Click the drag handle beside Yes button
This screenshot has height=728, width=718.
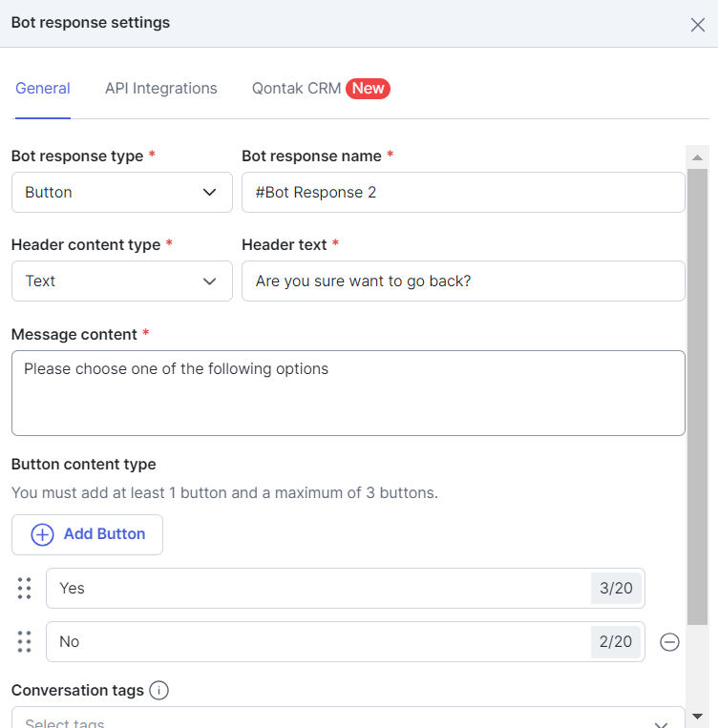[24, 589]
